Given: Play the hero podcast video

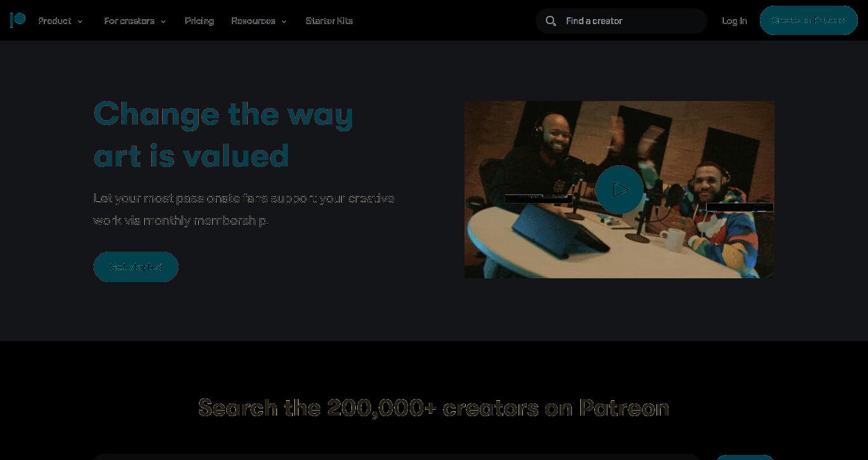Looking at the screenshot, I should 620,189.
